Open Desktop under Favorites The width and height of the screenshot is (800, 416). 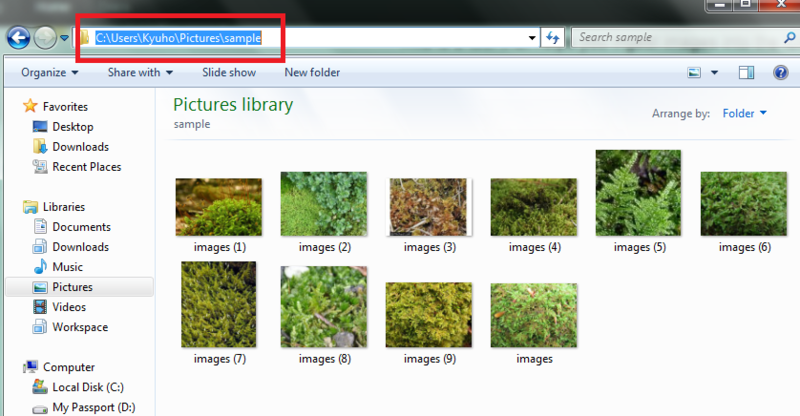tap(73, 127)
